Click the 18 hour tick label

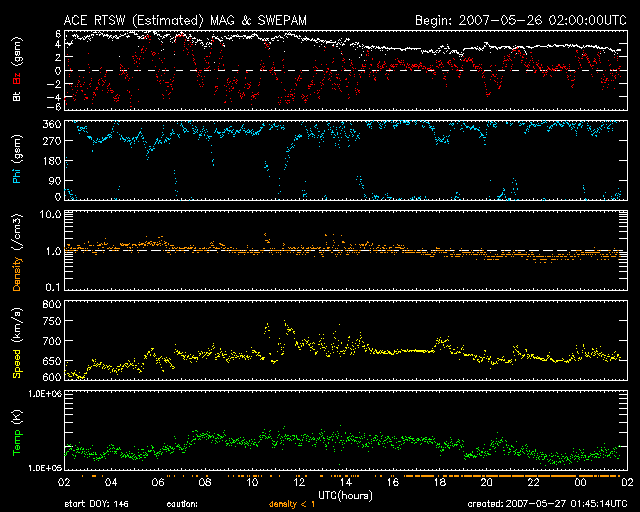[439, 482]
